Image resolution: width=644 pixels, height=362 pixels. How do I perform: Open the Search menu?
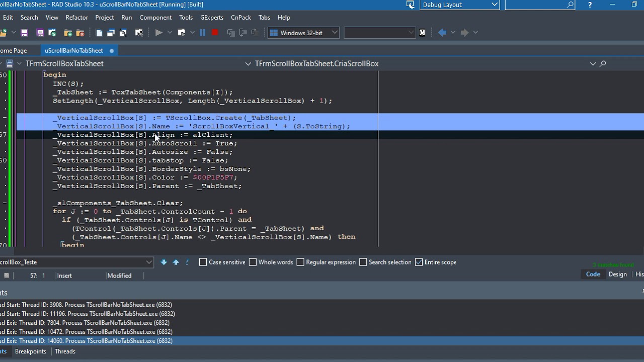[x=29, y=18]
